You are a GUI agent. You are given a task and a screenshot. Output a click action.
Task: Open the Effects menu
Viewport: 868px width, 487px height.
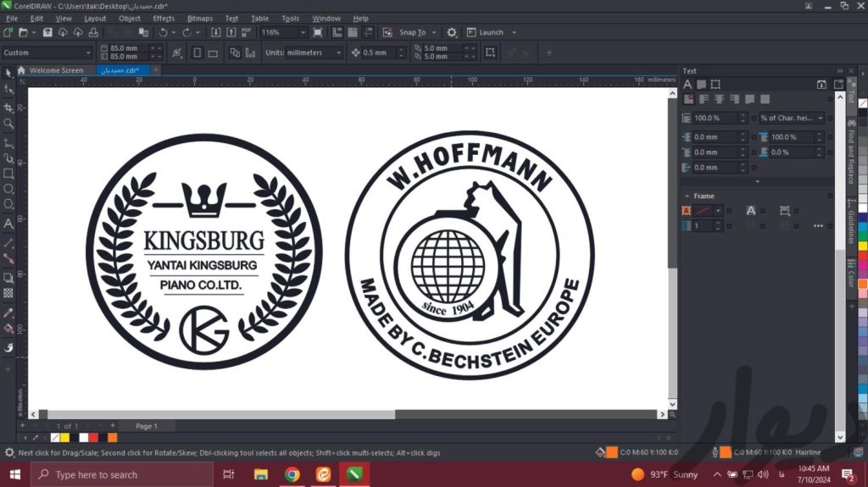coord(164,19)
